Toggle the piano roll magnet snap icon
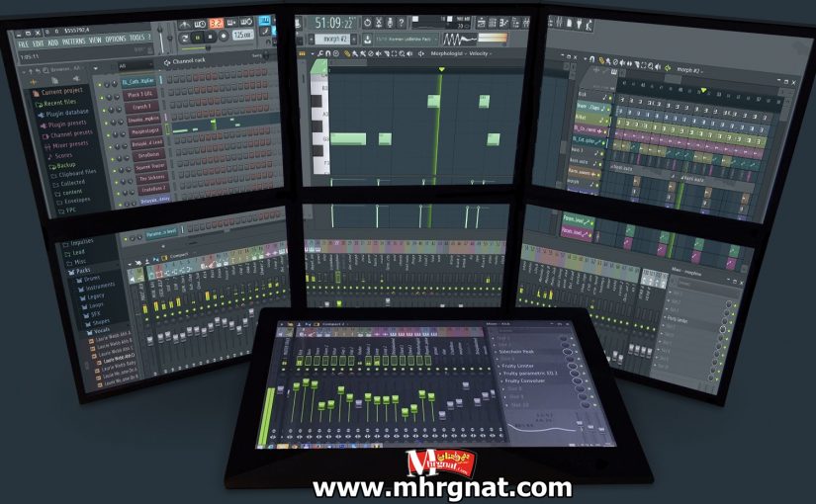The height and width of the screenshot is (504, 816). tap(328, 53)
